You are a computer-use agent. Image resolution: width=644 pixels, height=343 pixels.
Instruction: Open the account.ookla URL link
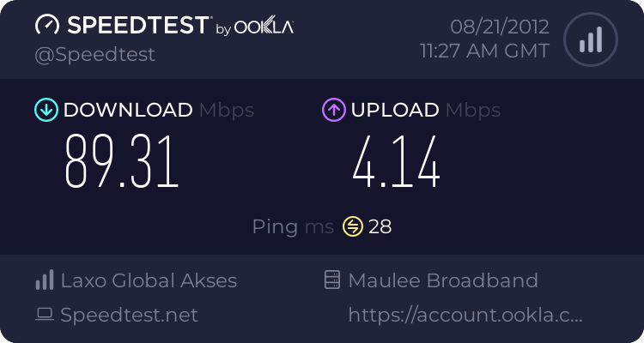[x=465, y=315]
